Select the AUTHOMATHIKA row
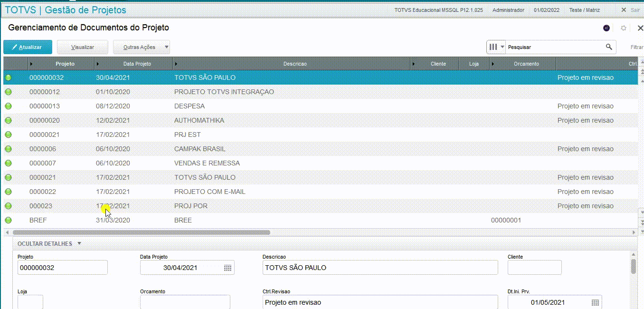644x309 pixels. click(320, 120)
